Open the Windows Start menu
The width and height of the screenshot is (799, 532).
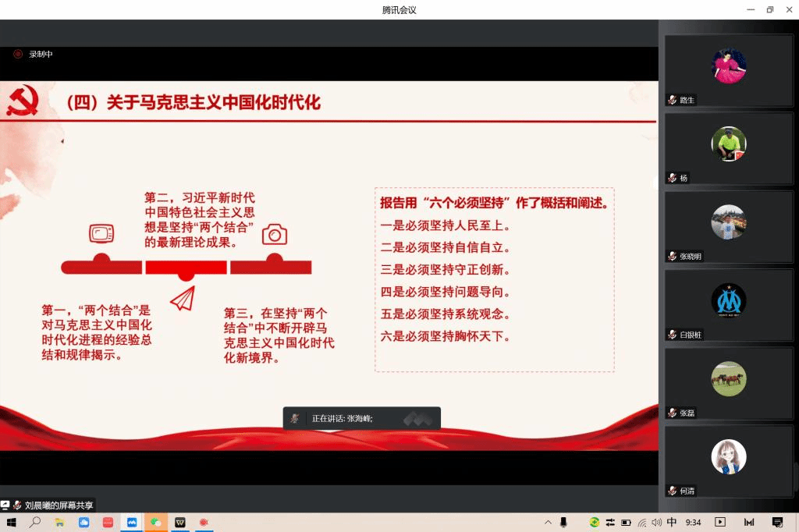pyautogui.click(x=12, y=523)
